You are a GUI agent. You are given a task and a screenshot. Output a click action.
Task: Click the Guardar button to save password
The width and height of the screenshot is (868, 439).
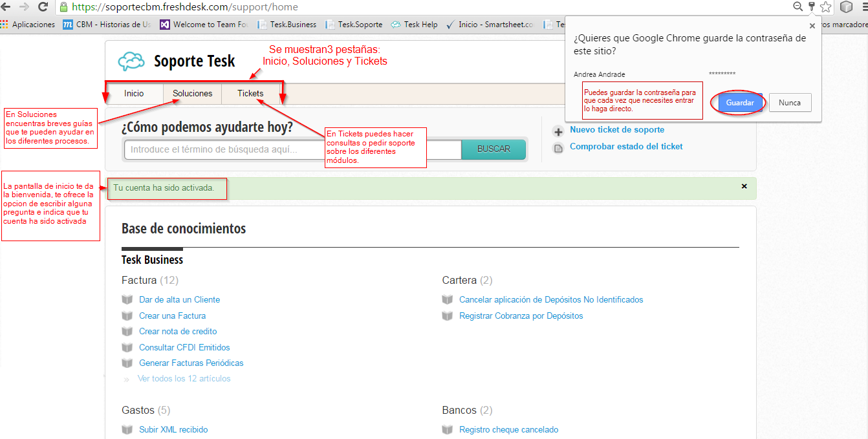click(x=740, y=103)
